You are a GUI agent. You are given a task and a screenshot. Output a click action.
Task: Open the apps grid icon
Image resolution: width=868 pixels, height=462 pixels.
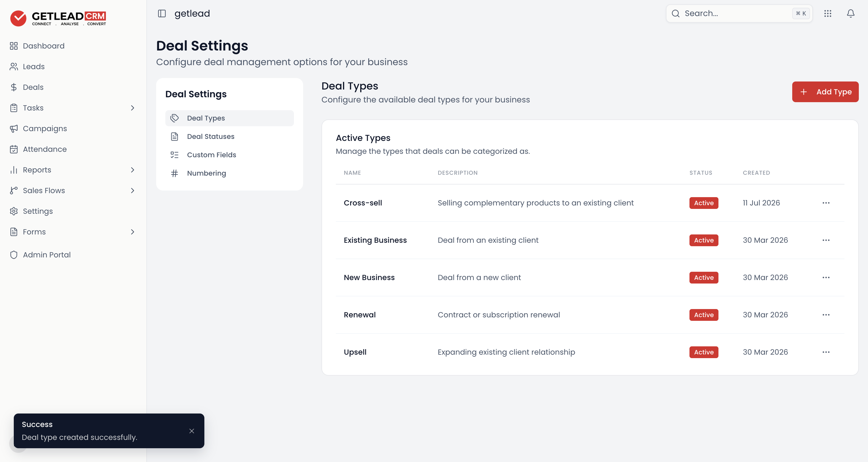[x=828, y=13]
